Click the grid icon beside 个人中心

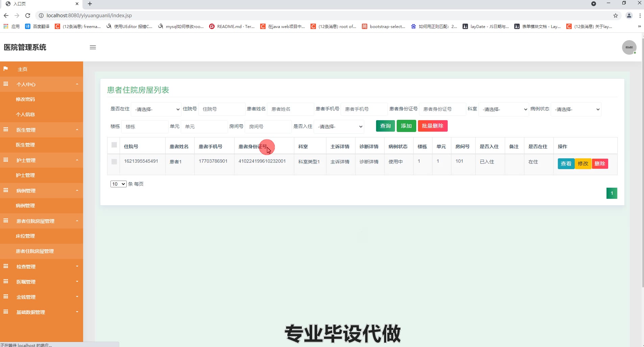click(6, 84)
